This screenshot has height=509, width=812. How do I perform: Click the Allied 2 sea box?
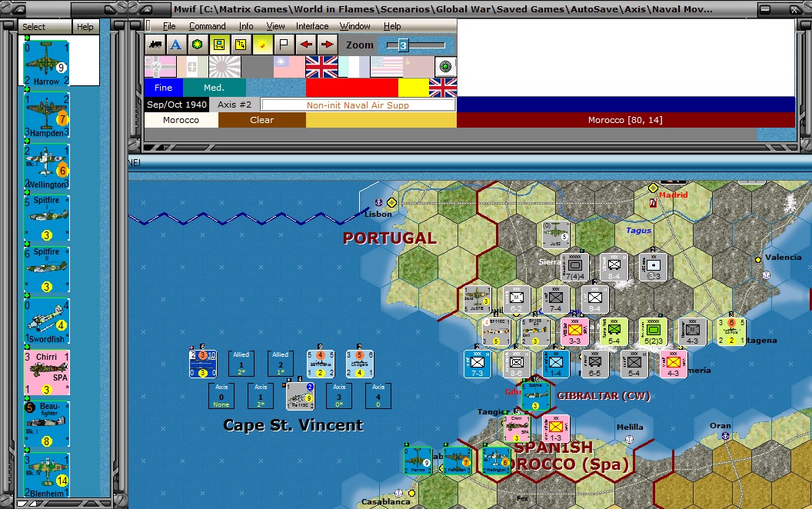pyautogui.click(x=280, y=364)
